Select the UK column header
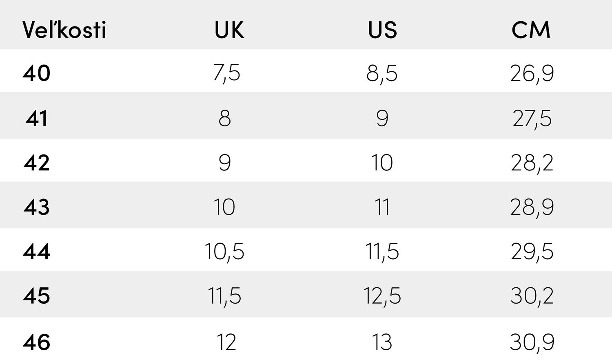 [x=229, y=30]
